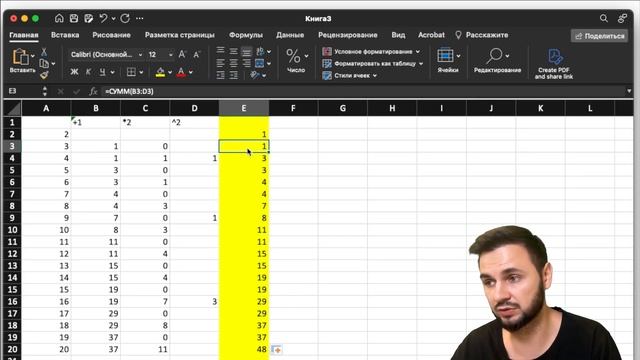This screenshot has width=640, height=360.
Task: Click Create PDF and share link
Action: [554, 63]
